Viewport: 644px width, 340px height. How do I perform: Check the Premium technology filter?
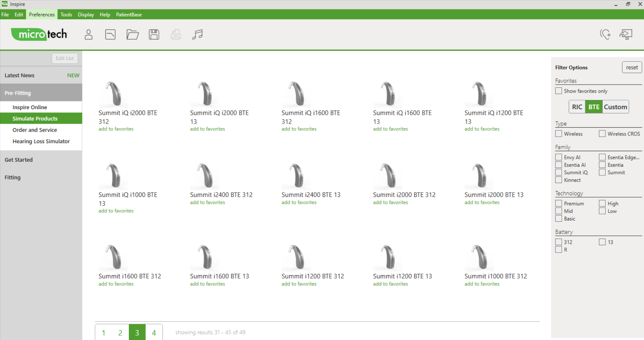coord(559,204)
